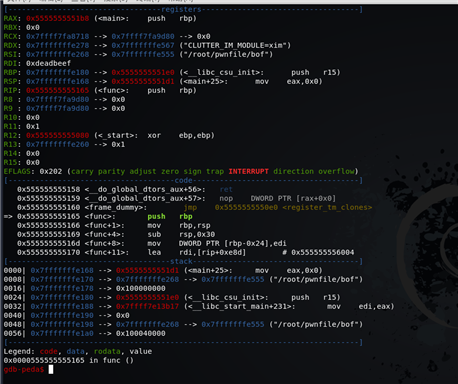Select the R10 register label
The width and height of the screenshot is (458, 384).
[x=12, y=117]
